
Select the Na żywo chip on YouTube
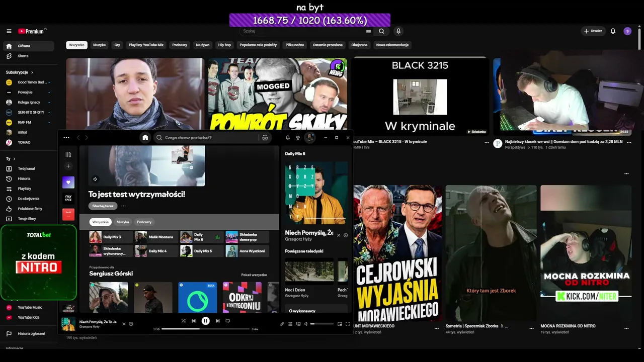[203, 45]
